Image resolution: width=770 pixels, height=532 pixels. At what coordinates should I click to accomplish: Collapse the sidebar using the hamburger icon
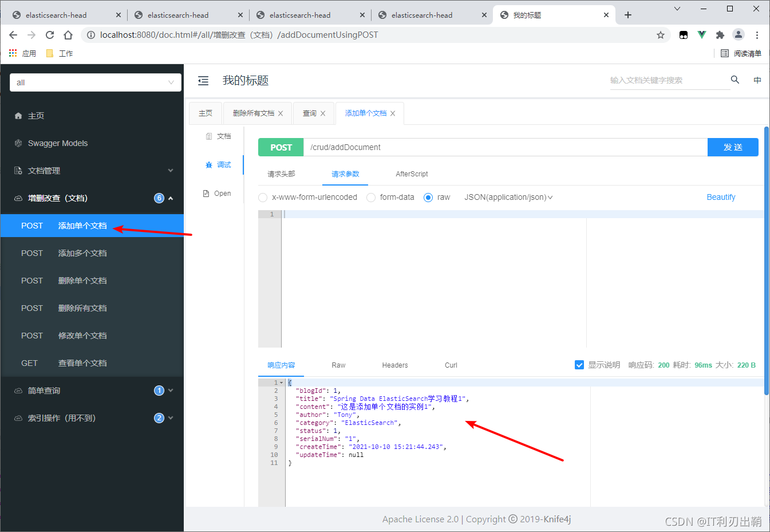pyautogui.click(x=203, y=81)
